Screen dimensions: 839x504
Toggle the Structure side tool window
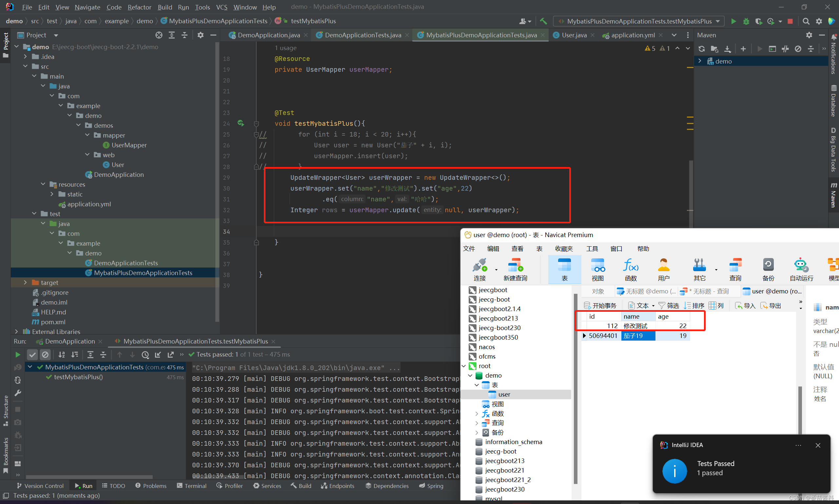coord(6,411)
